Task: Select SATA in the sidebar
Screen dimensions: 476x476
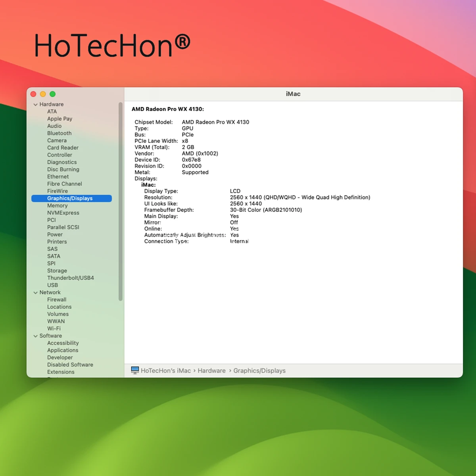Action: pyautogui.click(x=54, y=256)
